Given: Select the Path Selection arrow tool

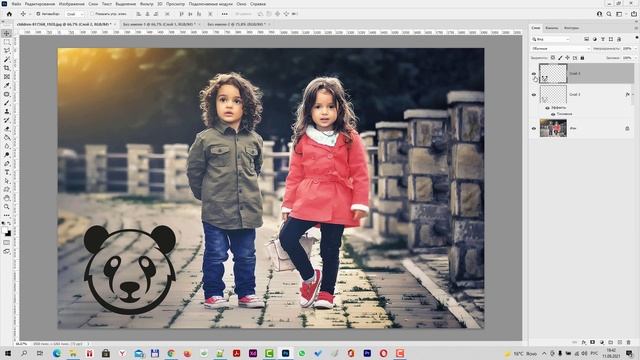Looking at the screenshot, I should 7,180.
